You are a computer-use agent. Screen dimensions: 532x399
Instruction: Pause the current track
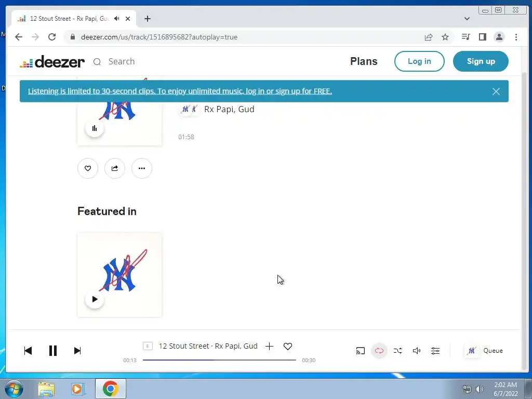pyautogui.click(x=52, y=351)
